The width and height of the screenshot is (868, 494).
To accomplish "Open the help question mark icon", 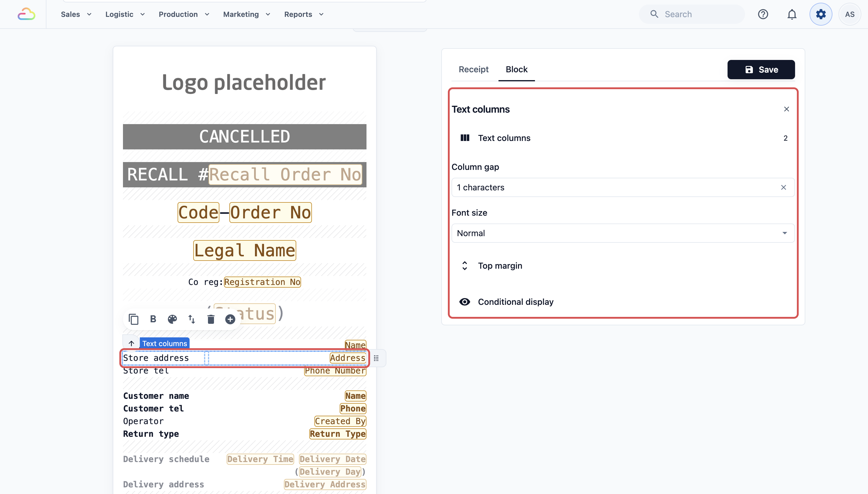I will pyautogui.click(x=763, y=14).
